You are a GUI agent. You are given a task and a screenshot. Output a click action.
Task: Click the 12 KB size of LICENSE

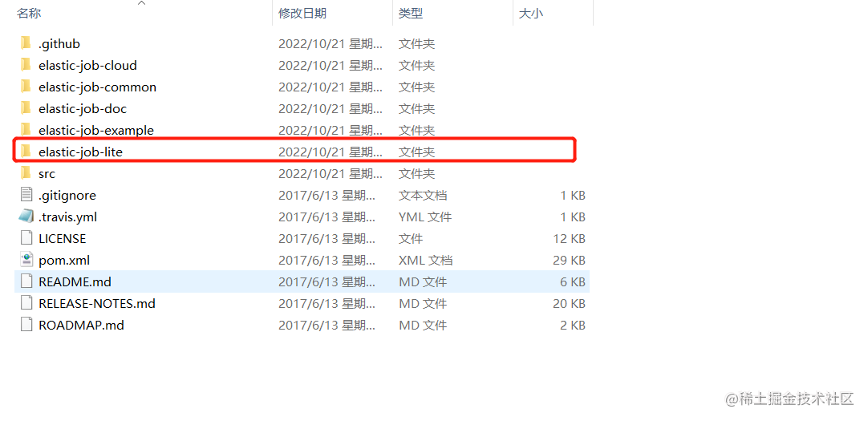569,238
